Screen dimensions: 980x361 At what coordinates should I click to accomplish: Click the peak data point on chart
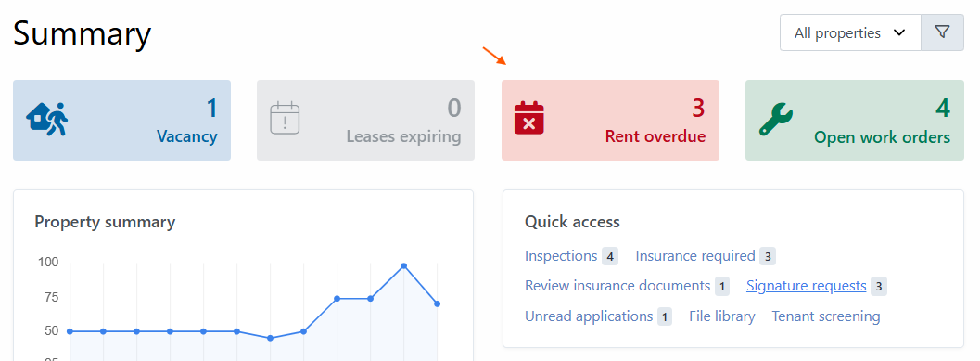[403, 266]
